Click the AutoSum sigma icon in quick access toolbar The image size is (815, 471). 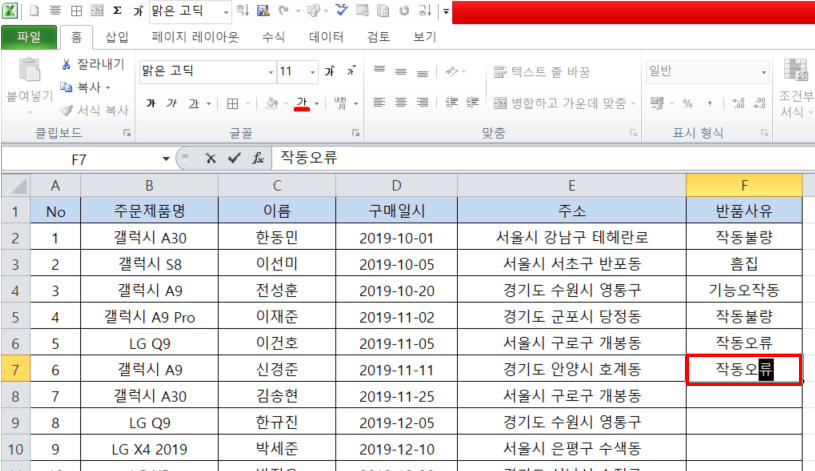click(x=117, y=10)
